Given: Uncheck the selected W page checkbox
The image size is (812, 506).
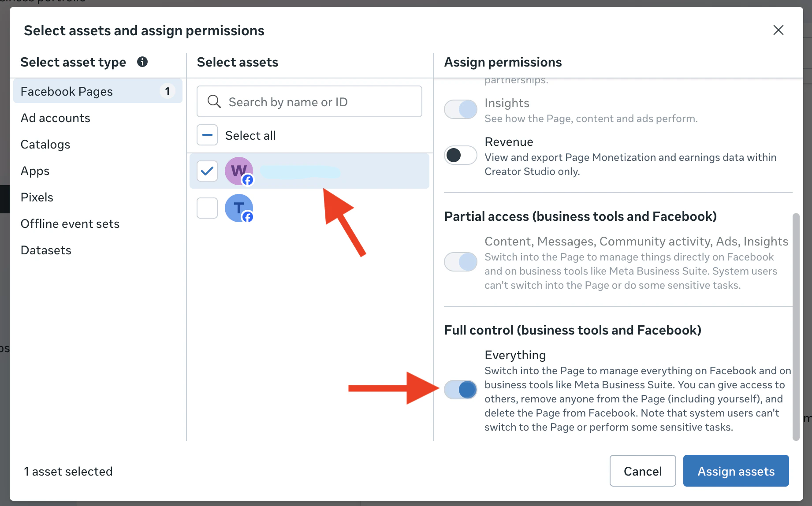Looking at the screenshot, I should [207, 171].
